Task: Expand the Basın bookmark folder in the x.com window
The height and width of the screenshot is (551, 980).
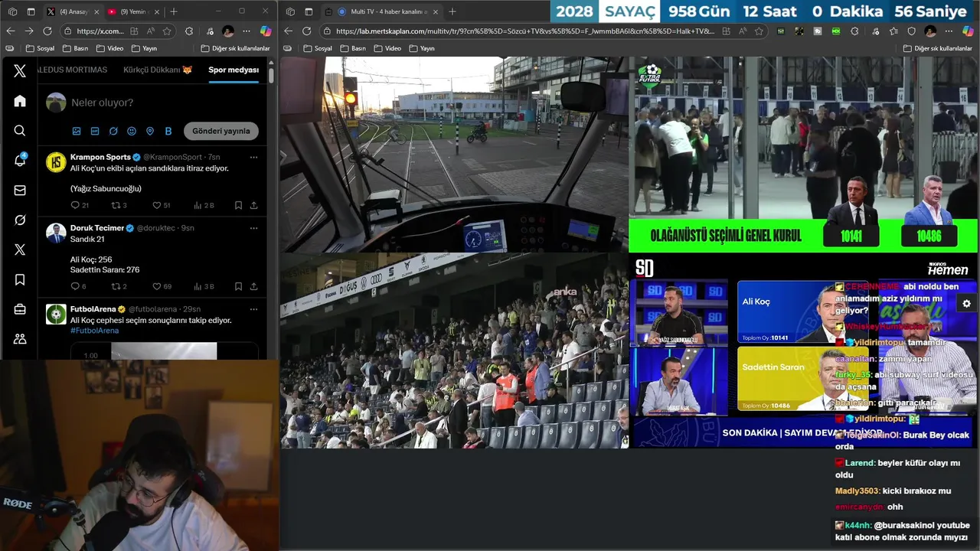Action: tap(74, 48)
